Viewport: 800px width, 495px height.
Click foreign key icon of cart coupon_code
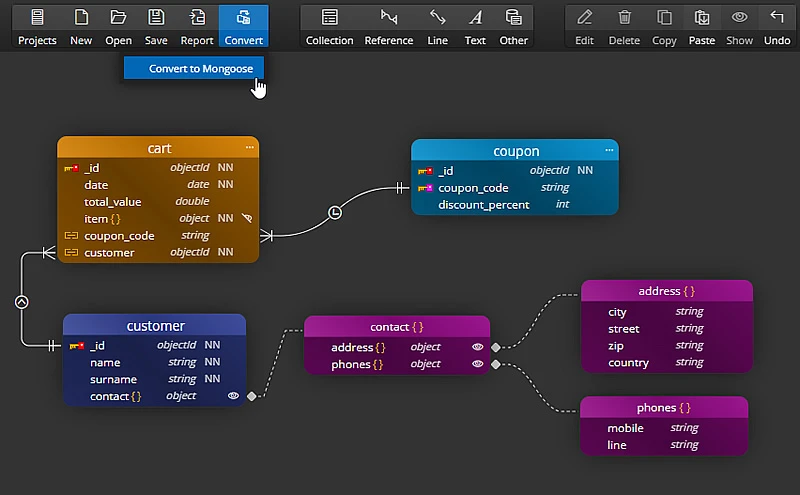pyautogui.click(x=71, y=235)
